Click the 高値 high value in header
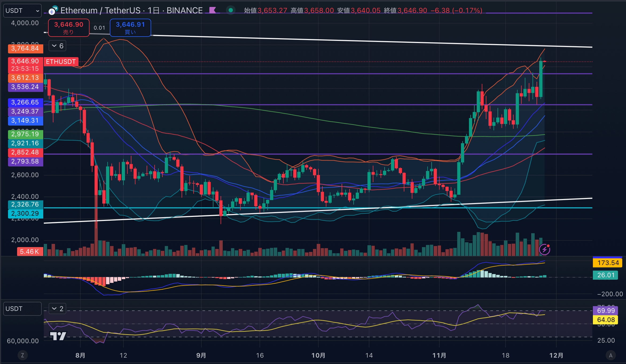Screen dimensions: 626x364 [319, 10]
